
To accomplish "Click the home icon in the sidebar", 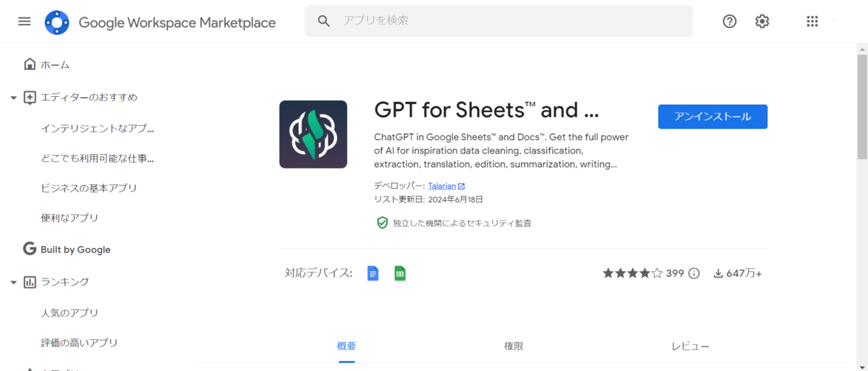I will coord(30,64).
